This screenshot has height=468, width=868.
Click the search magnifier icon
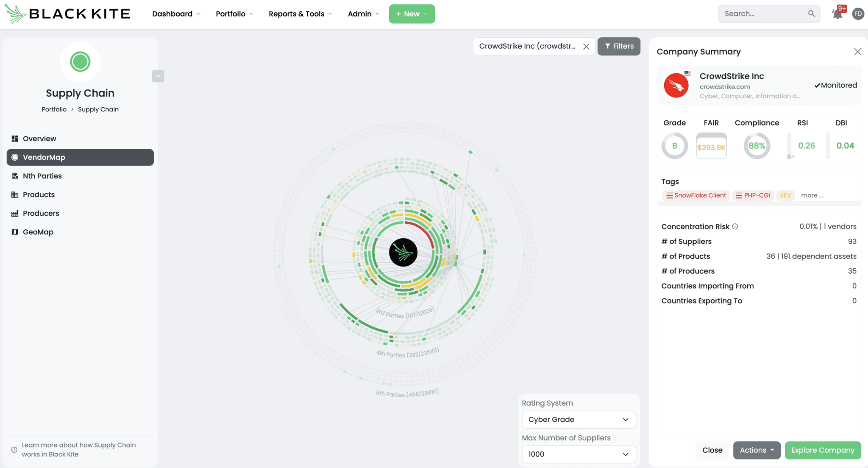(811, 14)
